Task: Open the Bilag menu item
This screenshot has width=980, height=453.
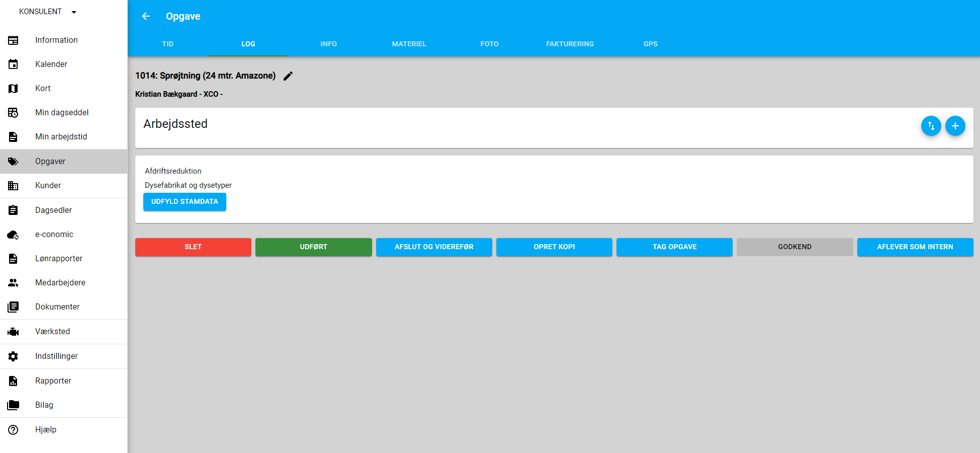Action: [x=63, y=405]
